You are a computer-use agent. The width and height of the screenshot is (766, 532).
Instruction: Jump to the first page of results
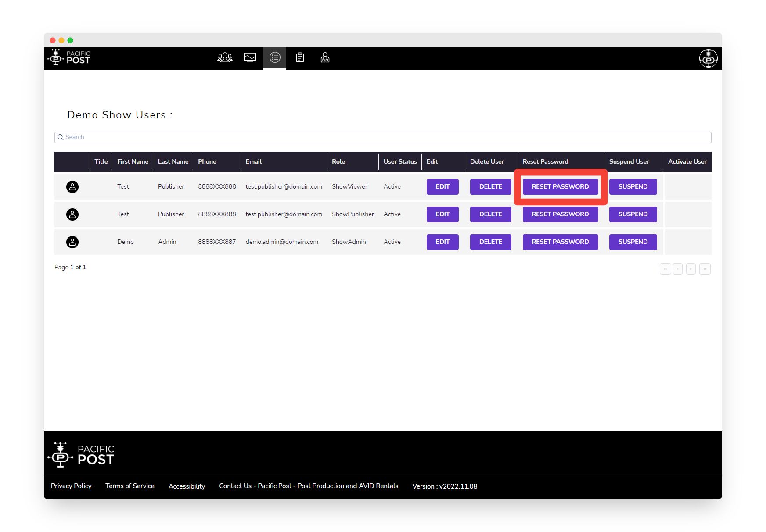pyautogui.click(x=665, y=269)
